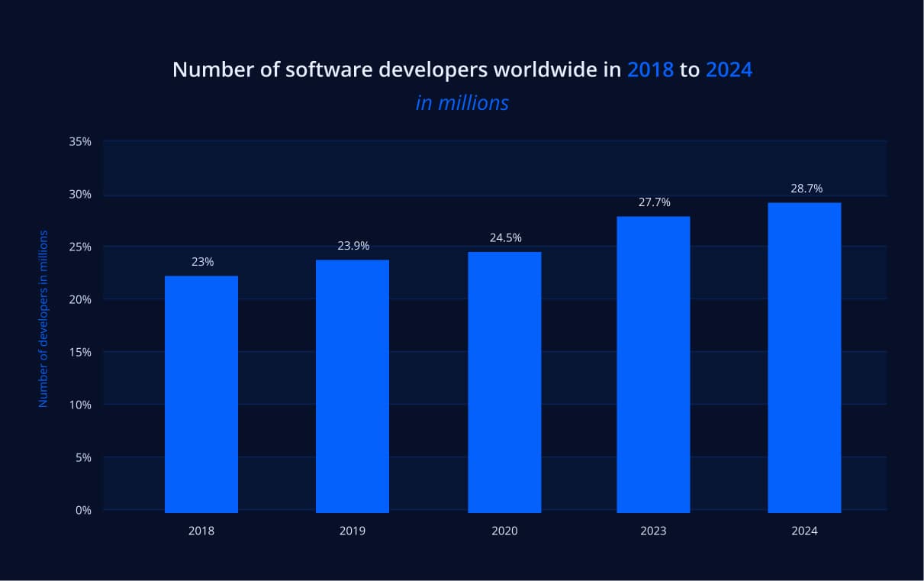Click the 2024 link in the chart title
Viewport: 924px width, 581px height.
point(731,69)
